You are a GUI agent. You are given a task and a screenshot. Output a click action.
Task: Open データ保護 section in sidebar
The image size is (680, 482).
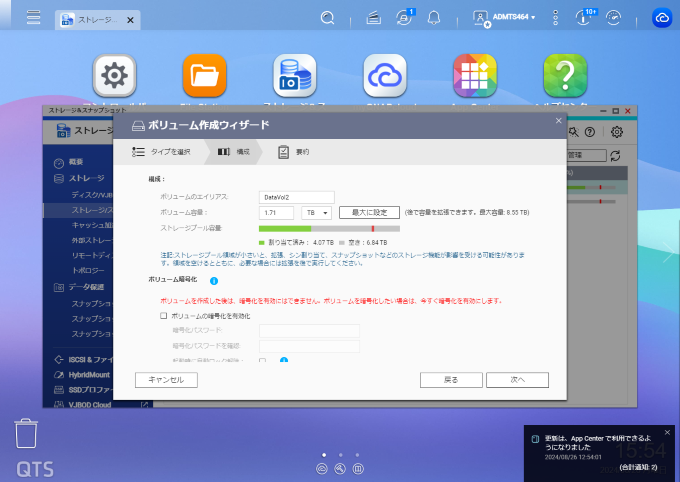tap(79, 287)
